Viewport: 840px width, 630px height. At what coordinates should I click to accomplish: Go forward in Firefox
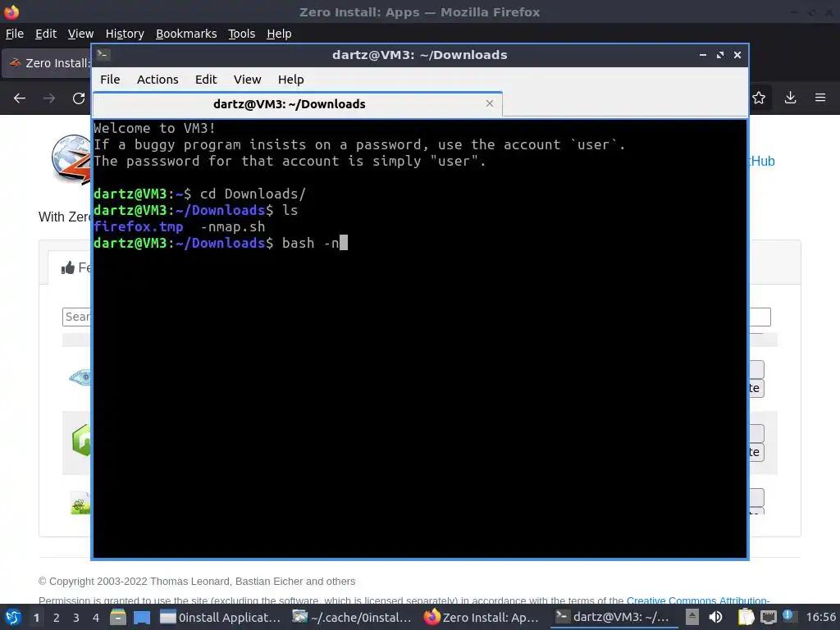[49, 98]
